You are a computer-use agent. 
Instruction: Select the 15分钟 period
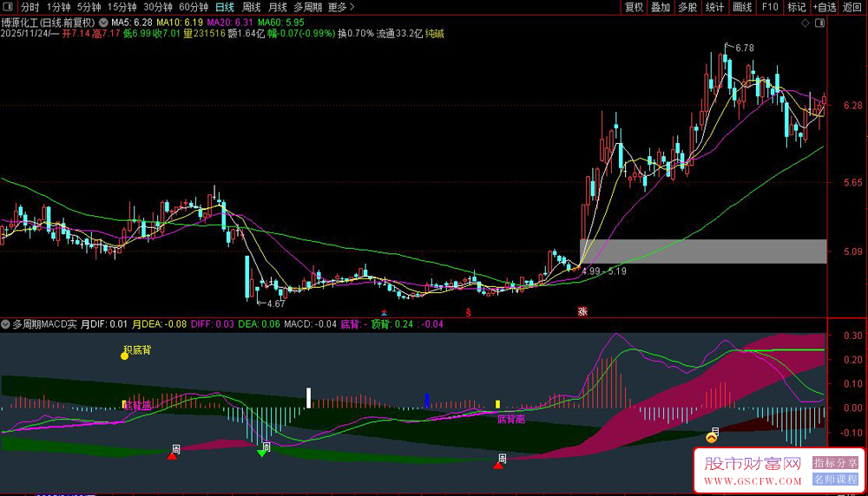122,7
